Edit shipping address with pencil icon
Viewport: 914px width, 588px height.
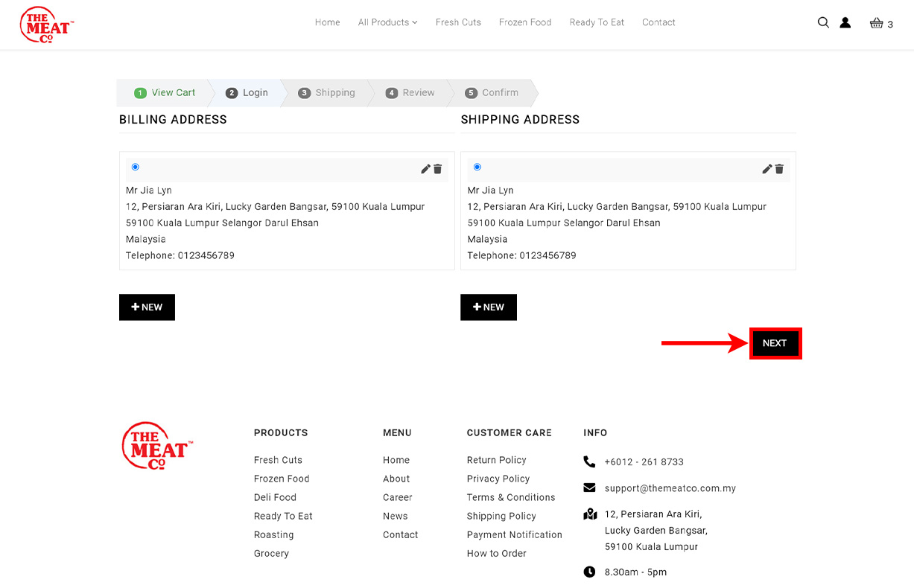(767, 169)
